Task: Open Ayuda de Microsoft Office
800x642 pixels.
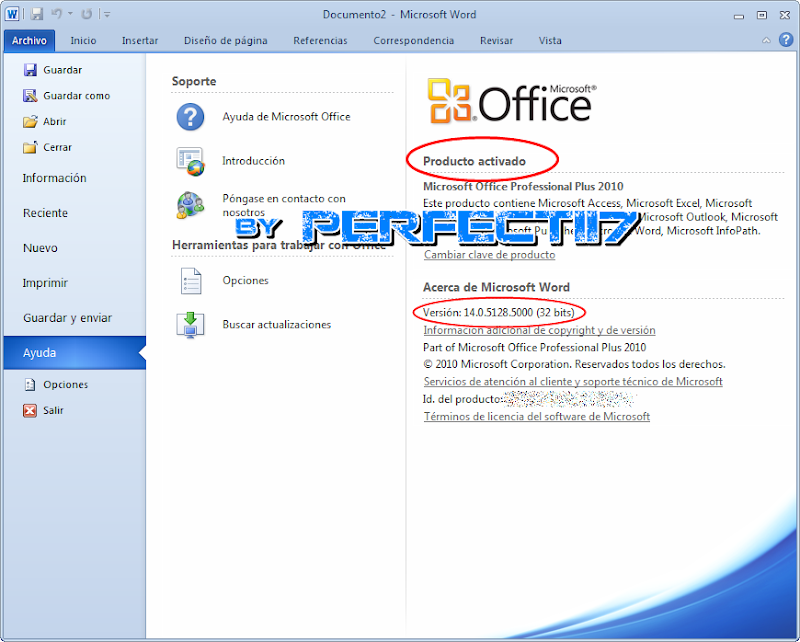Action: pyautogui.click(x=286, y=117)
